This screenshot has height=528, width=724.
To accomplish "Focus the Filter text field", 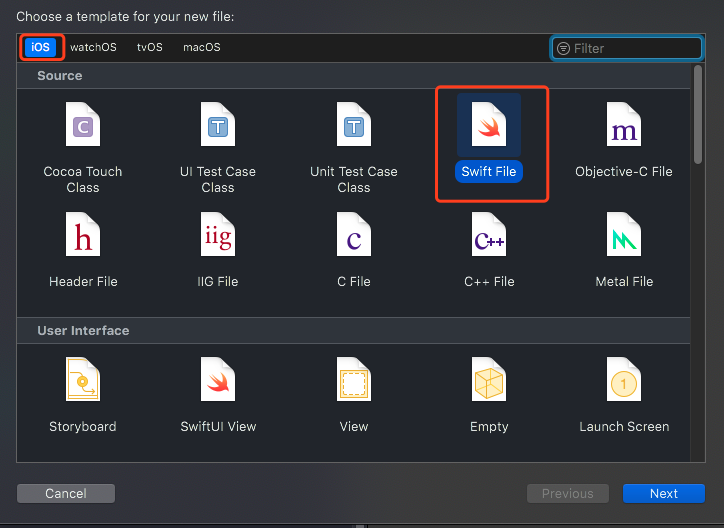I will tap(627, 48).
